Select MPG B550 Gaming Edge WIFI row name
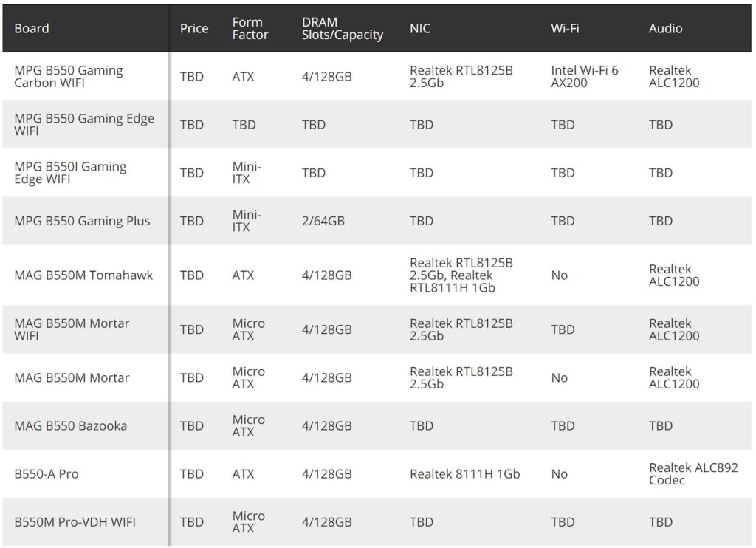Image resolution: width=756 pixels, height=548 pixels. click(84, 125)
